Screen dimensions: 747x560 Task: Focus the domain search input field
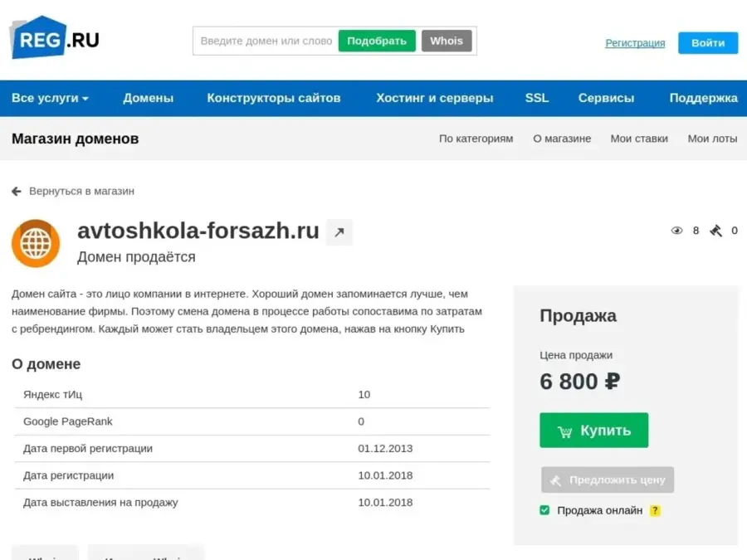266,41
